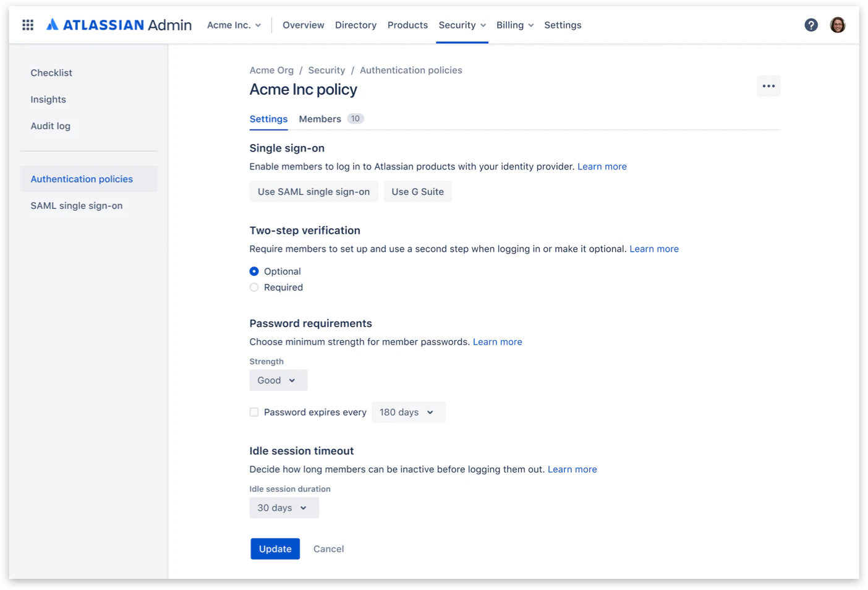Open the Acme Inc. organization switcher
Viewport: 868px width, 590px height.
point(234,25)
